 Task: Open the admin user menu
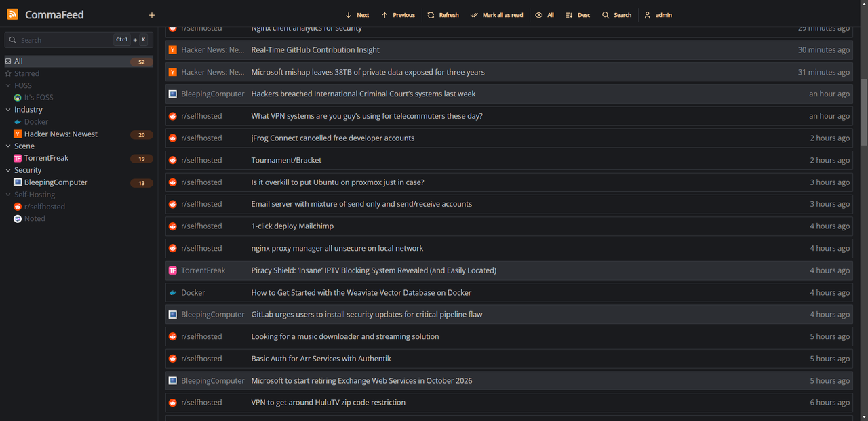658,15
